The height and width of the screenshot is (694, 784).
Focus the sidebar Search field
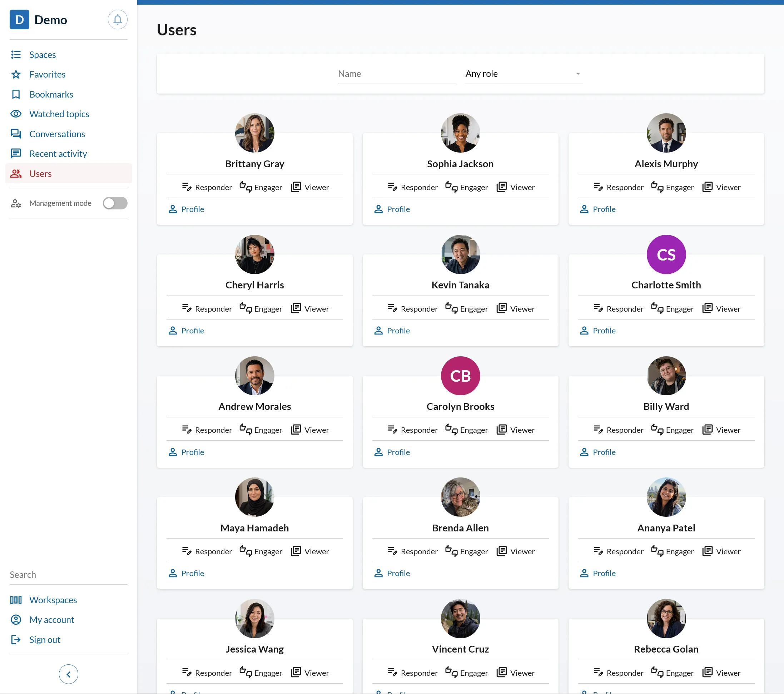(68, 575)
